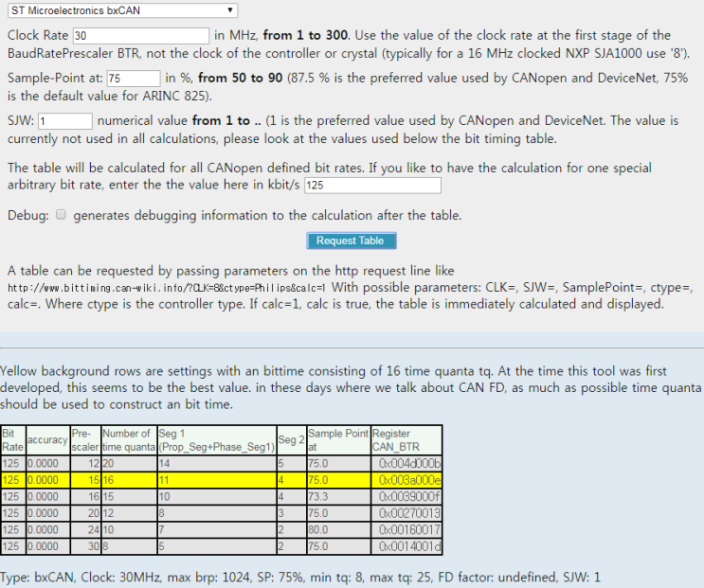Select the yellow row register 0x003a000e
The image size is (704, 588).
click(408, 480)
